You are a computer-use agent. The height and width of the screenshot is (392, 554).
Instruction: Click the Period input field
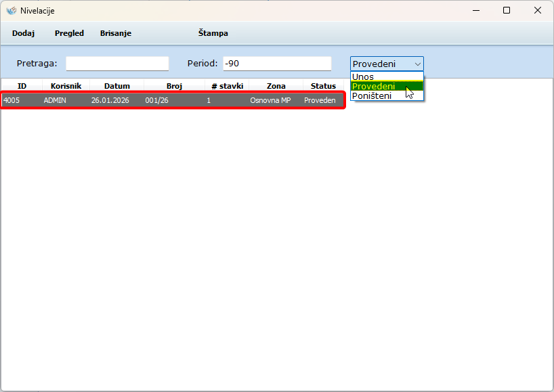[x=277, y=64]
